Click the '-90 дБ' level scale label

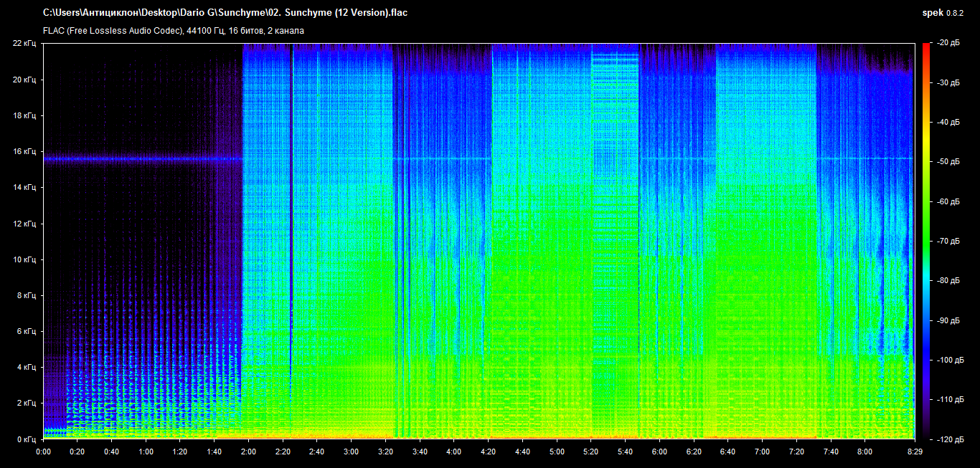[x=947, y=320]
